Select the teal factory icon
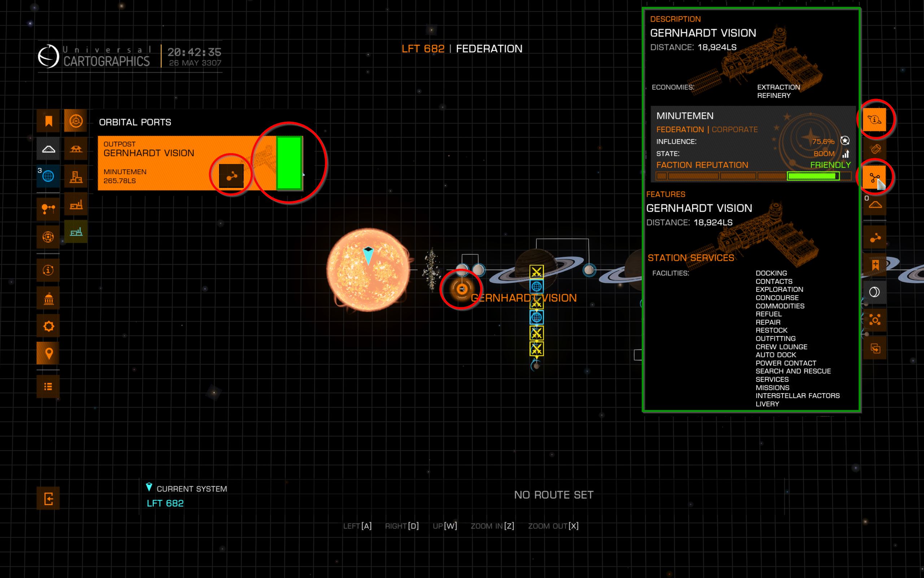The height and width of the screenshot is (578, 924). [x=75, y=232]
